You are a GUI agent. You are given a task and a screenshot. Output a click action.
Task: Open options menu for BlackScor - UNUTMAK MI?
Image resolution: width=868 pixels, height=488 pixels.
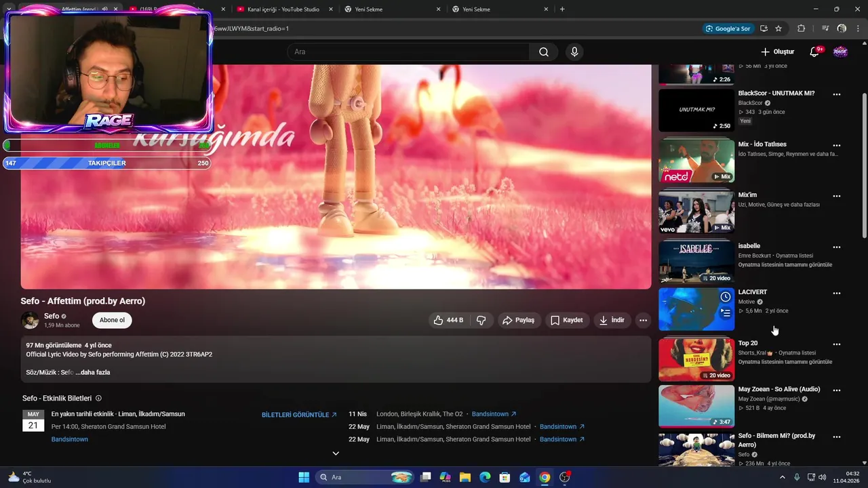point(837,94)
